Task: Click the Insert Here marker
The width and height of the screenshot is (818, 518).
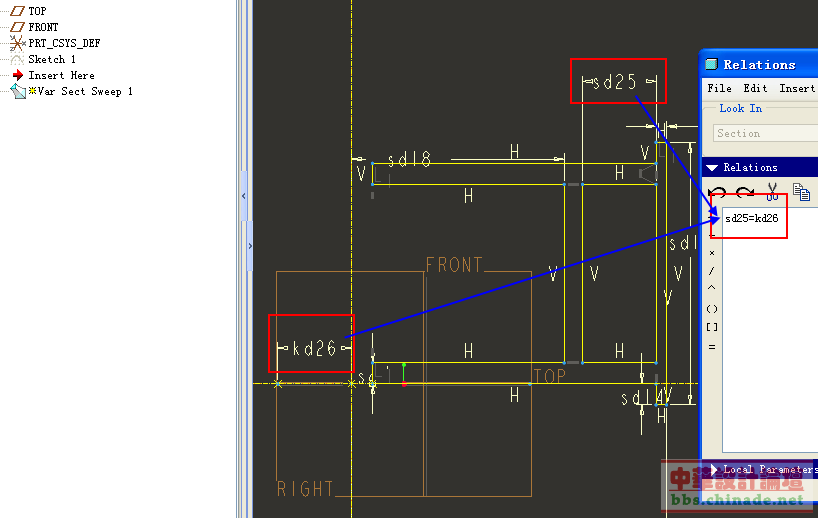Action: point(61,76)
